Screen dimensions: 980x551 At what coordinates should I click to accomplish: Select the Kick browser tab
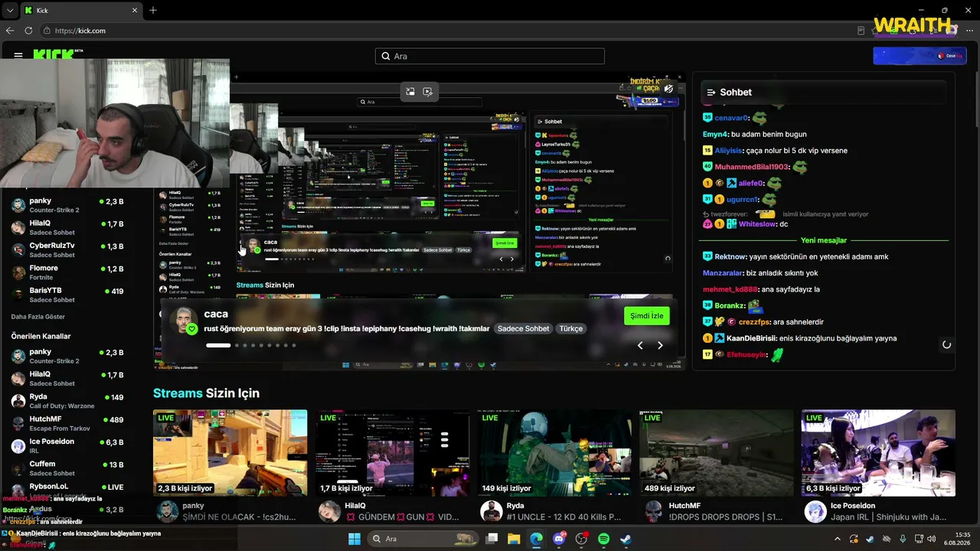[x=80, y=10]
